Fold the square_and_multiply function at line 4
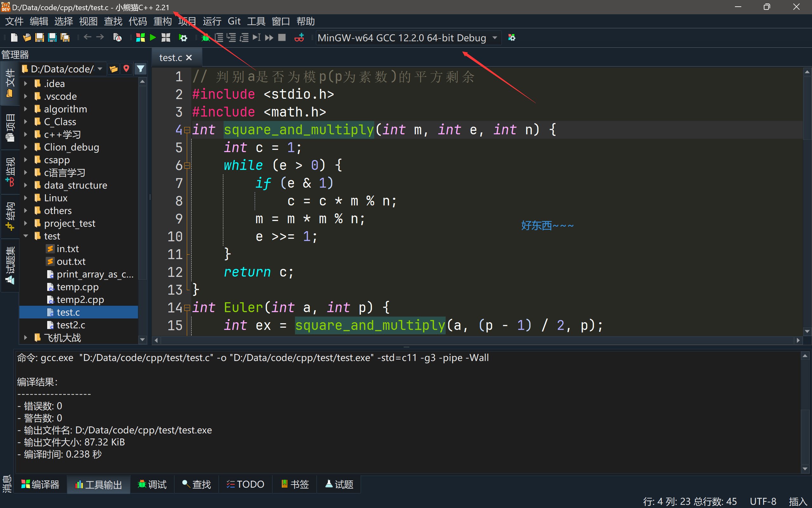812x508 pixels. pyautogui.click(x=187, y=130)
